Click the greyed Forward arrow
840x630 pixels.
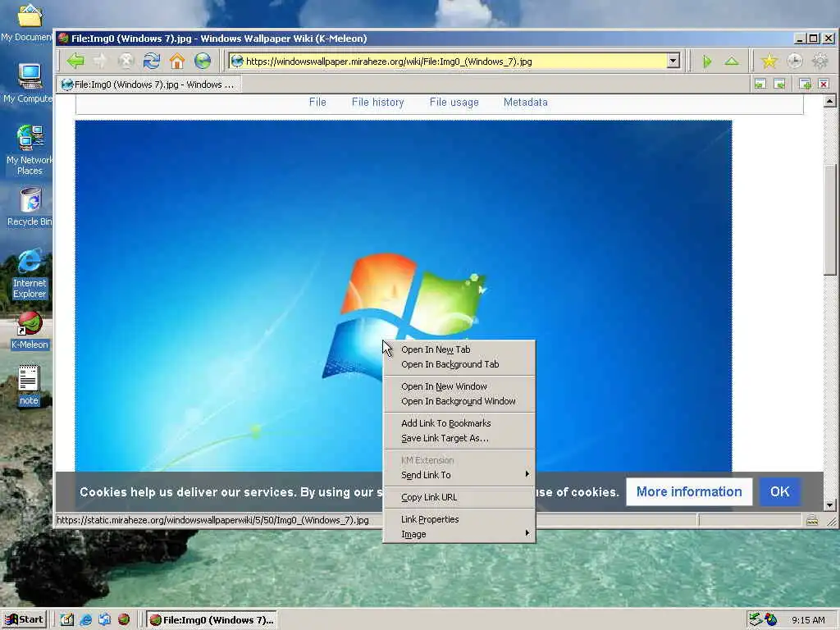click(x=100, y=61)
